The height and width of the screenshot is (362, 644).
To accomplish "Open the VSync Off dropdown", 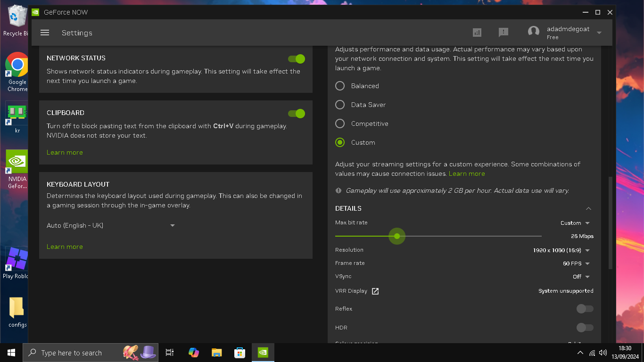I will click(x=581, y=277).
